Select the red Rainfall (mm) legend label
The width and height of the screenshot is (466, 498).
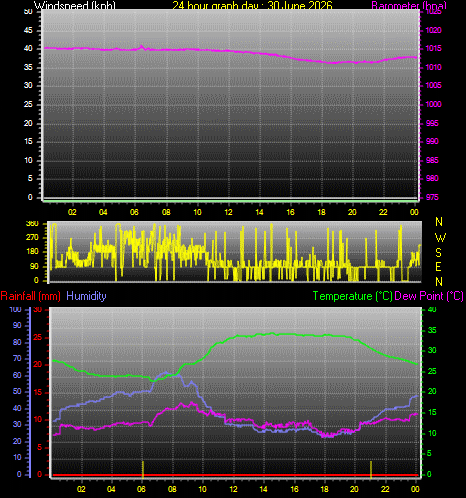[x=30, y=296]
